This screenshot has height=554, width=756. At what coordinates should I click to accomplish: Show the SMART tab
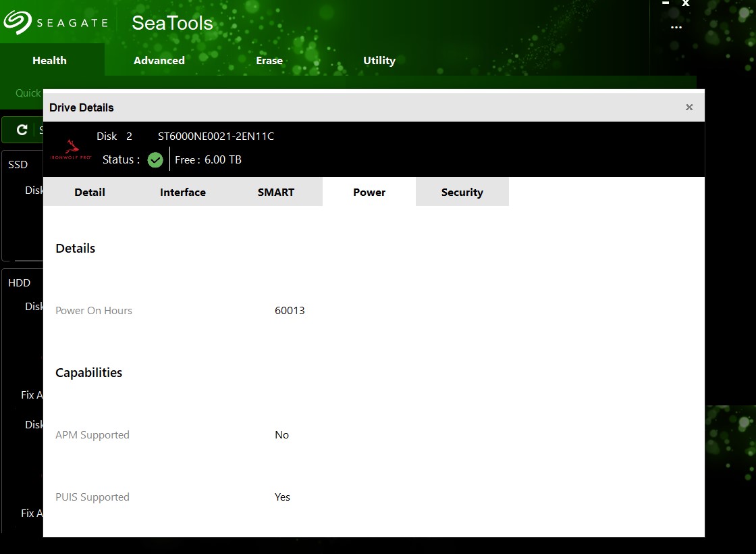[276, 192]
